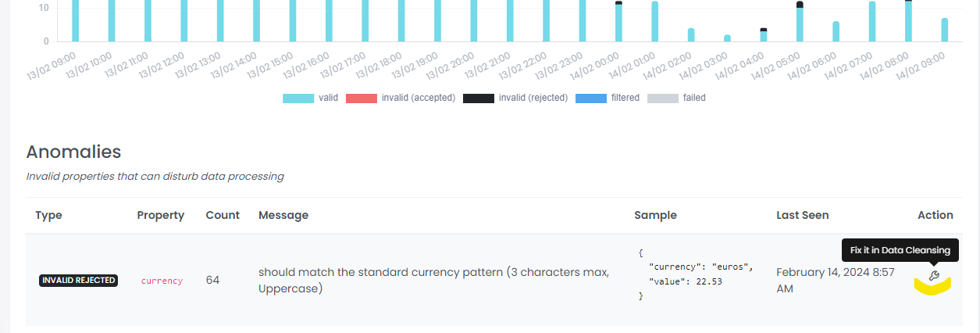Toggle the "filtered" legend entry
Screen dimensions: 980x333
click(607, 98)
